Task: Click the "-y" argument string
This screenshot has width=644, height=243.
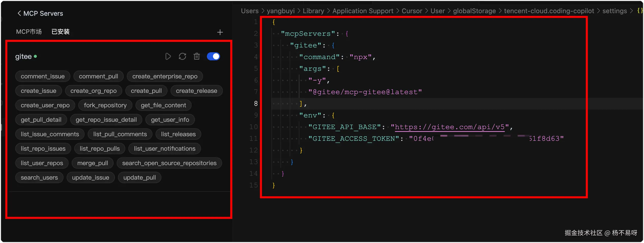Action: coord(317,80)
